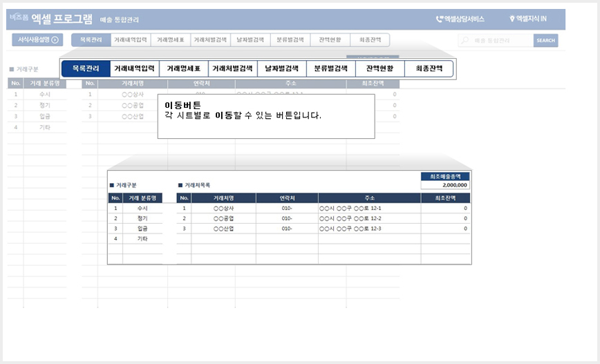600x364 pixels.
Task: Click the 입금 cell in the magnified table
Action: coord(142,229)
